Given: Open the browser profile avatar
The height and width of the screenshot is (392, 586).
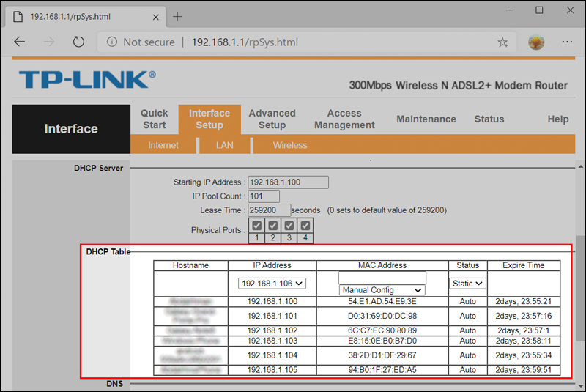Looking at the screenshot, I should click(536, 42).
